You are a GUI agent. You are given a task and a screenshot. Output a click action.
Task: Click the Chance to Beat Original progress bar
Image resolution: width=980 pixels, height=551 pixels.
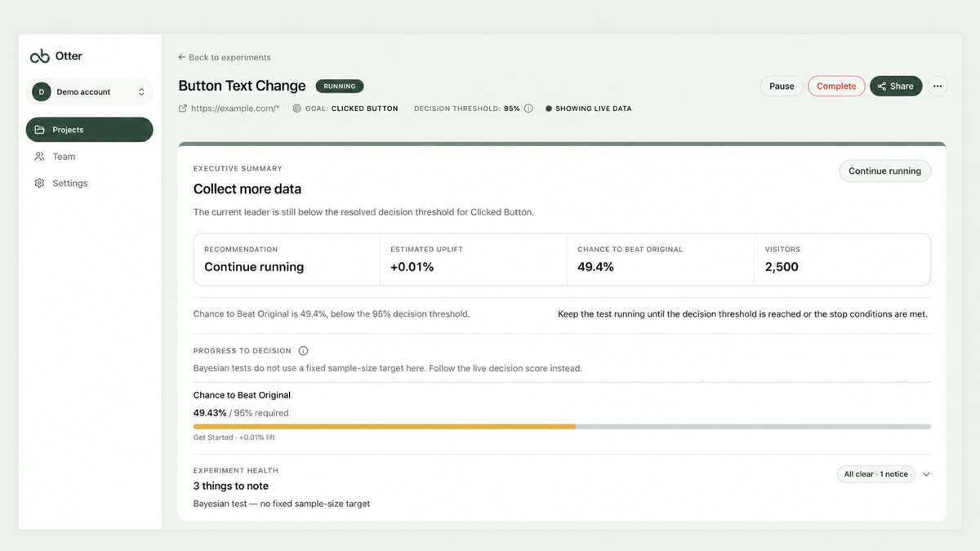pos(562,426)
